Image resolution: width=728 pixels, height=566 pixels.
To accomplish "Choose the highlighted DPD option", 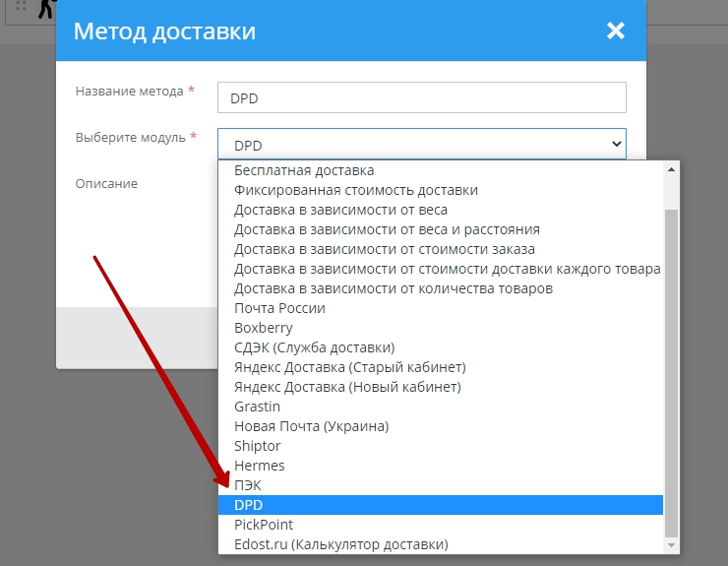I will point(249,505).
